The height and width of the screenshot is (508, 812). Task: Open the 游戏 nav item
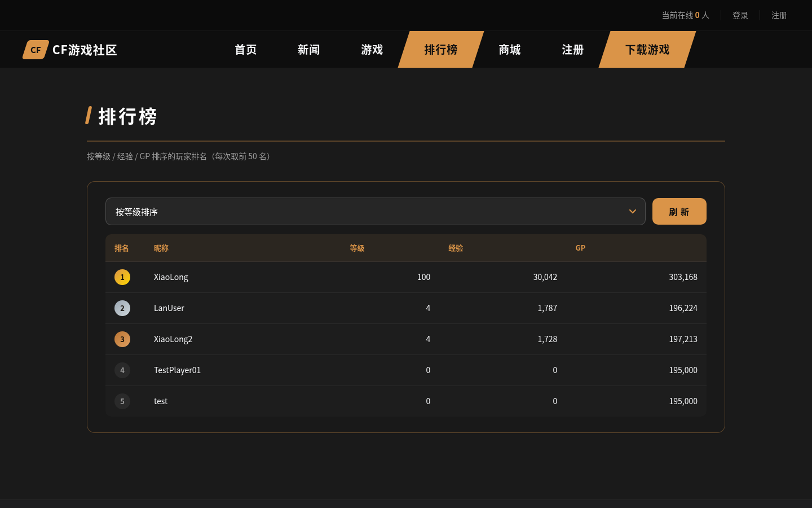tap(372, 50)
